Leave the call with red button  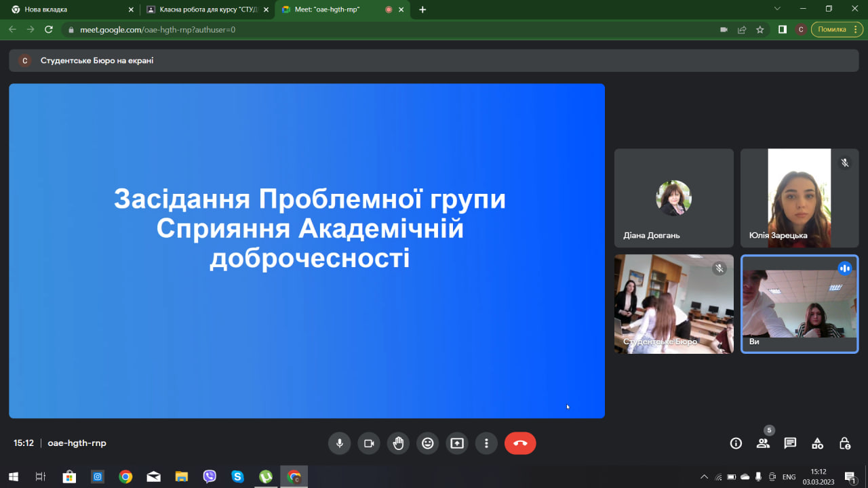point(520,443)
